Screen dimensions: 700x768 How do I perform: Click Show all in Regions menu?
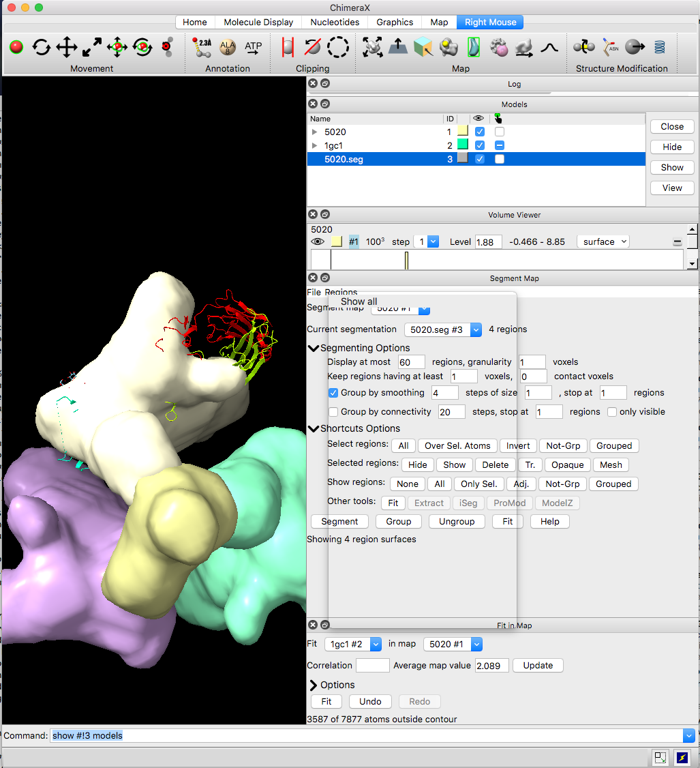click(x=359, y=301)
